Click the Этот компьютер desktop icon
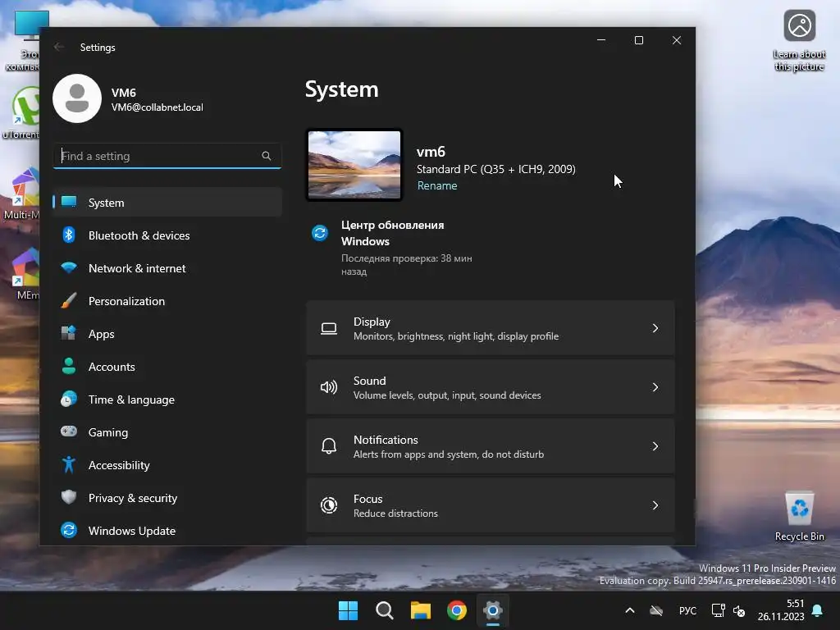This screenshot has width=840, height=630. click(x=21, y=41)
